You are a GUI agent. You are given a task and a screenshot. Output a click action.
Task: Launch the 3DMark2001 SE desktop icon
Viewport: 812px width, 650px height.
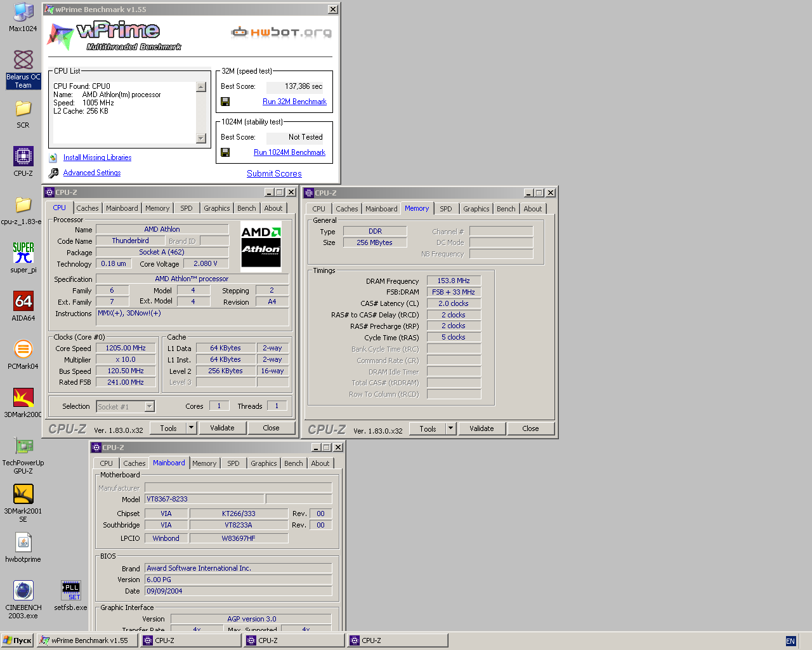pos(23,503)
